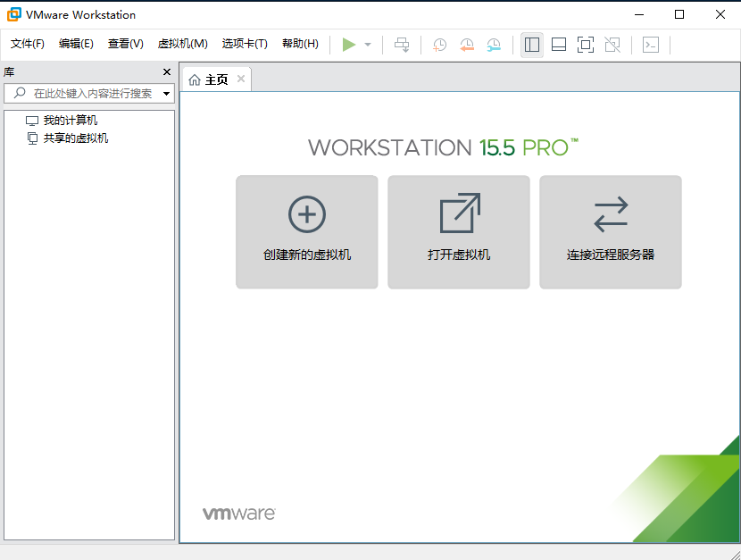Image resolution: width=741 pixels, height=560 pixels.
Task: Click the unity mode toolbar icon
Action: 612,45
